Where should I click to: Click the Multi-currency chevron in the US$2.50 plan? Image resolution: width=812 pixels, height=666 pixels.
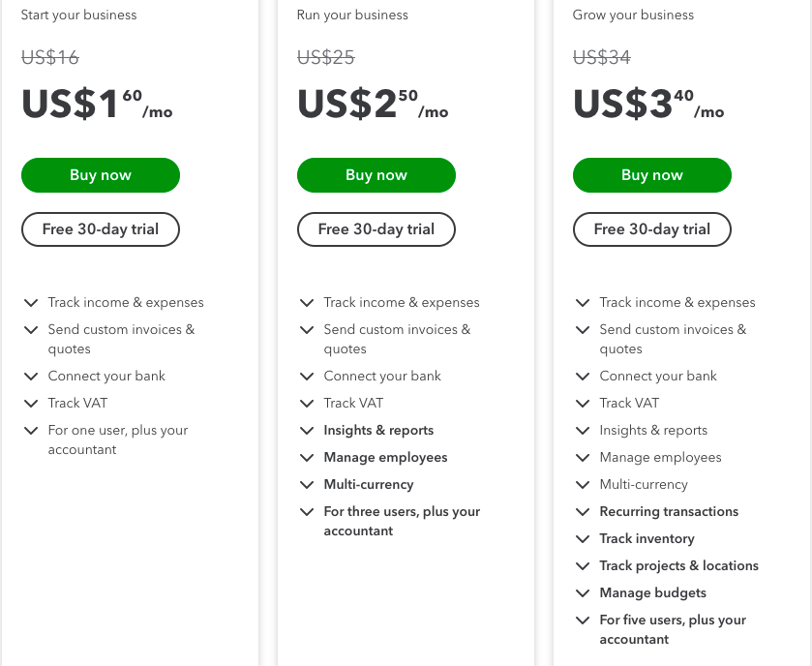307,485
